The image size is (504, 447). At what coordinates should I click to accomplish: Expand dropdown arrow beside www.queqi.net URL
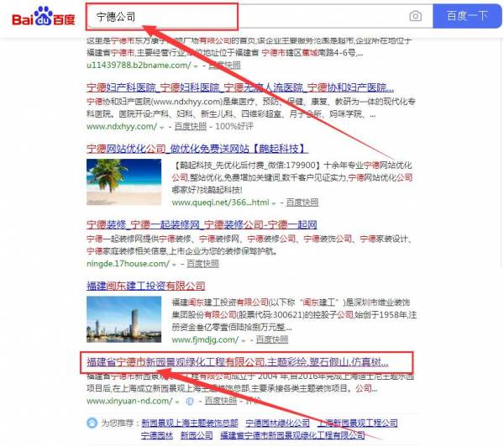pyautogui.click(x=274, y=203)
